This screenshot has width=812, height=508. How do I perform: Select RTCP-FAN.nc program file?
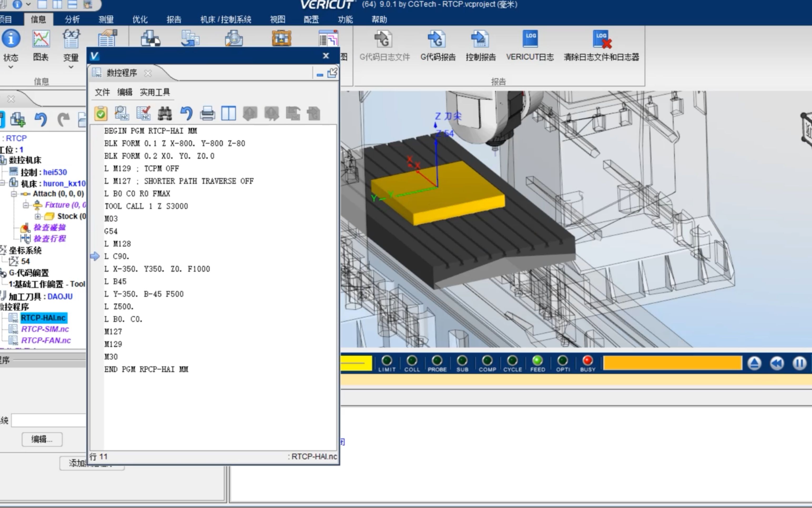pos(46,340)
